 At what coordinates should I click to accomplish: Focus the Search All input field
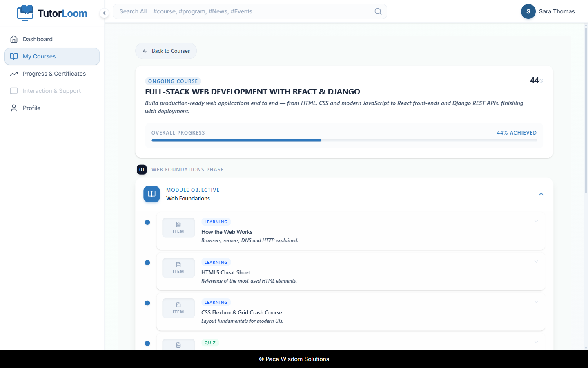click(250, 11)
